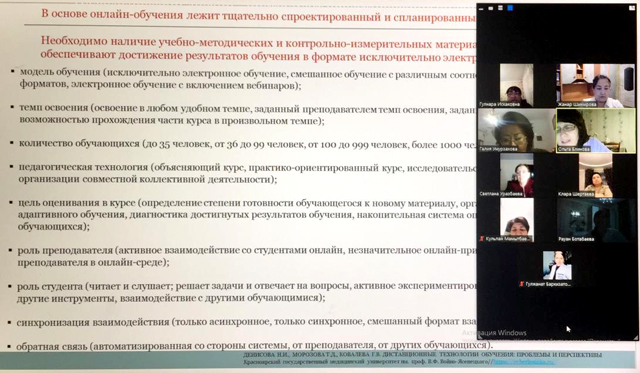This screenshot has height=373, width=640.
Task: Select the thumbnail strip view icon
Action: [x=500, y=8]
